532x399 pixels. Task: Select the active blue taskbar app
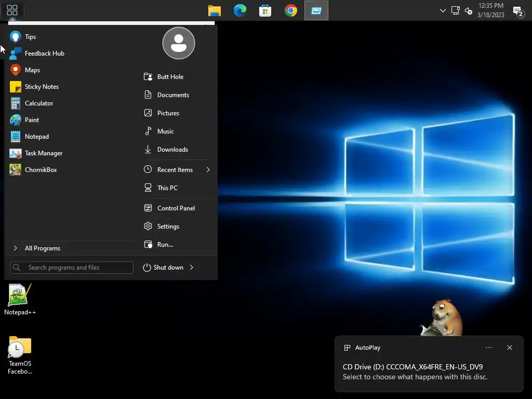coord(316,10)
